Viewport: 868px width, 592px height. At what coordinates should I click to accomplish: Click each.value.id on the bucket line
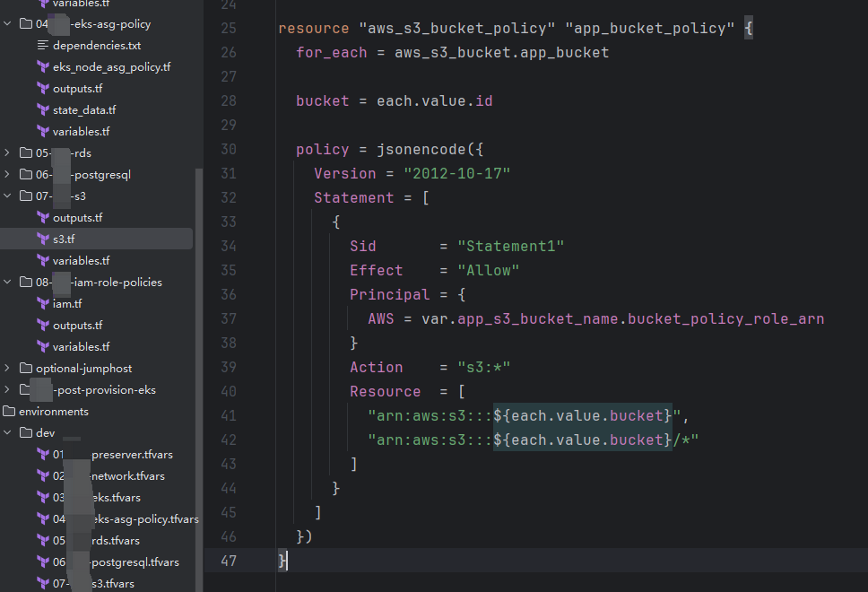[x=435, y=101]
